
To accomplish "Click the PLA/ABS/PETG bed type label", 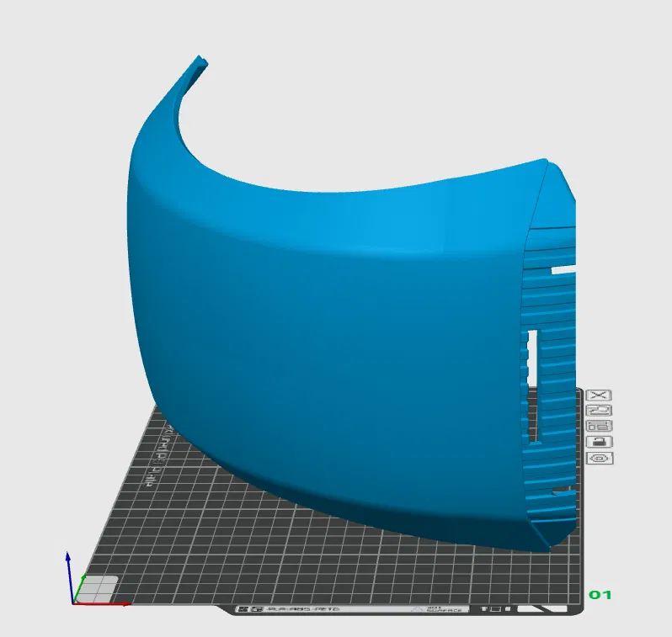I will click(x=303, y=608).
